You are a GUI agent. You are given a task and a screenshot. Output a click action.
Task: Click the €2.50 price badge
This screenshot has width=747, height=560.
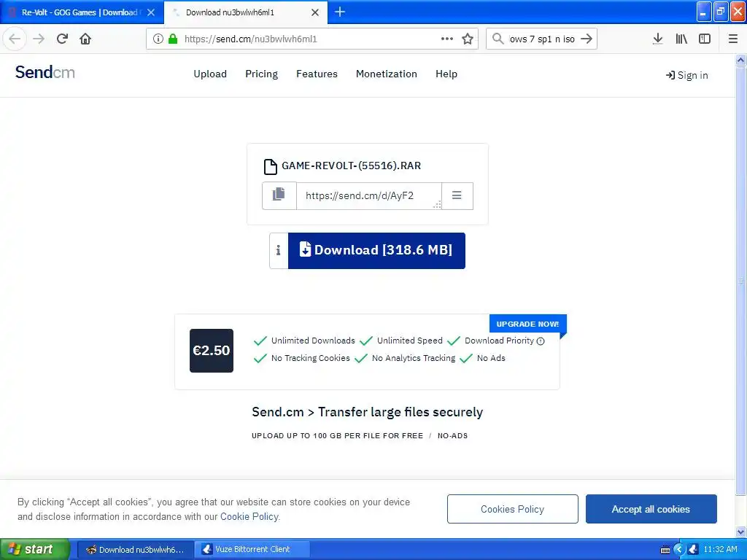coord(212,351)
